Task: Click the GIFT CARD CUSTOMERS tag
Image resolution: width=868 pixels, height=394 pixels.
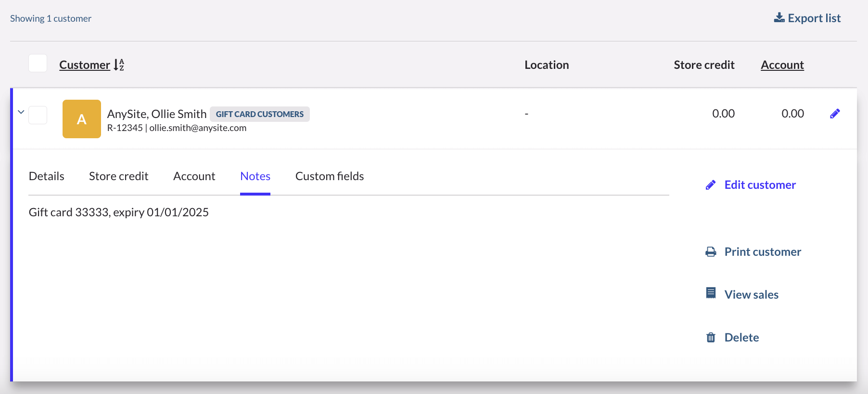Action: click(260, 114)
